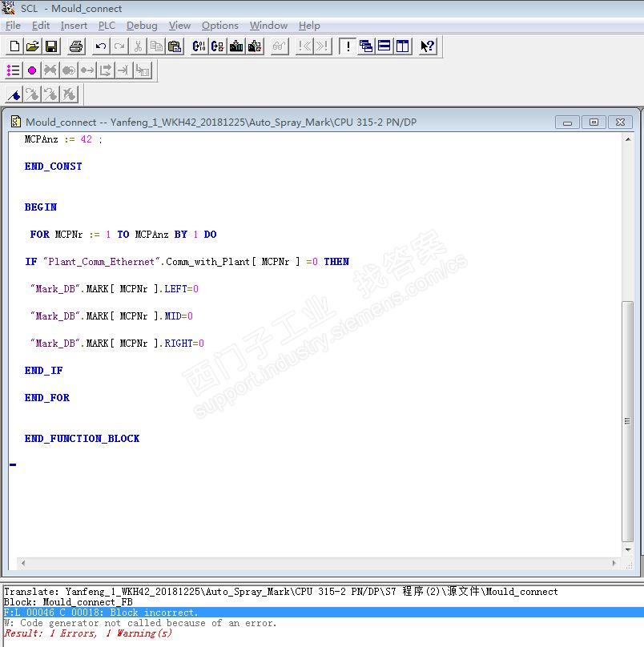
Task: Open the edit breakpoints list
Action: 13,70
